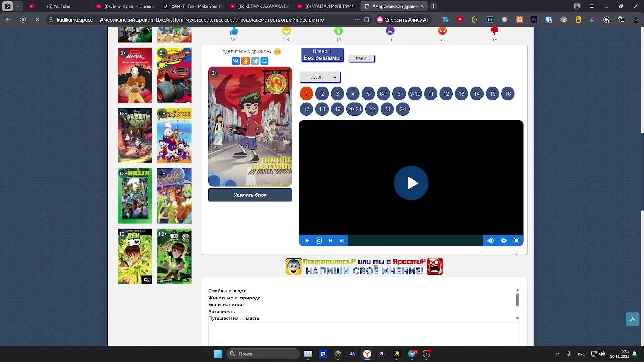Image resolution: width=644 pixels, height=362 pixels.
Task: Open the American Dragon poster image
Action: [x=250, y=127]
